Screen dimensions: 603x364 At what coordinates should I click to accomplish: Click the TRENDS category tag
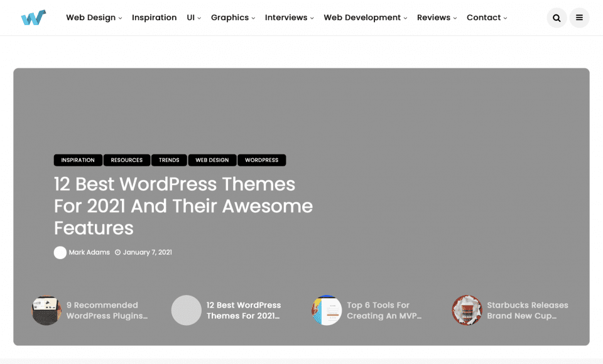pyautogui.click(x=169, y=160)
